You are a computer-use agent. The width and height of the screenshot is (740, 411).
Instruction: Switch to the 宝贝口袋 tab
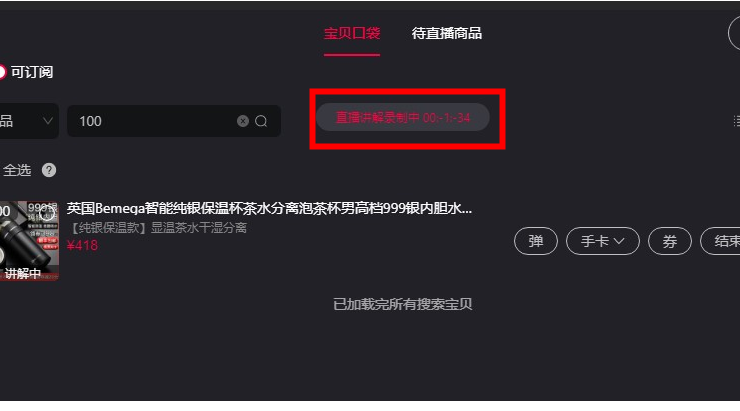pos(352,34)
